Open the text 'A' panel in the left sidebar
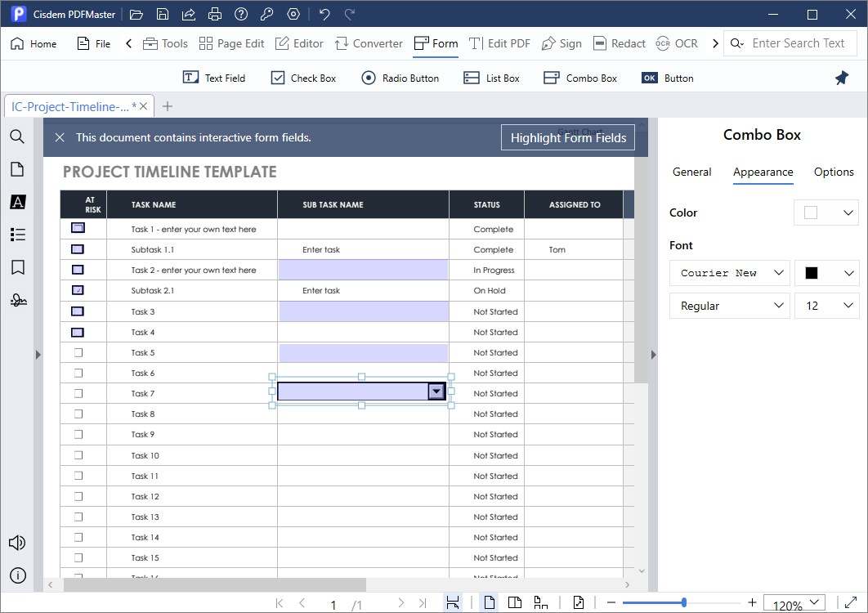The image size is (868, 613). tap(17, 202)
